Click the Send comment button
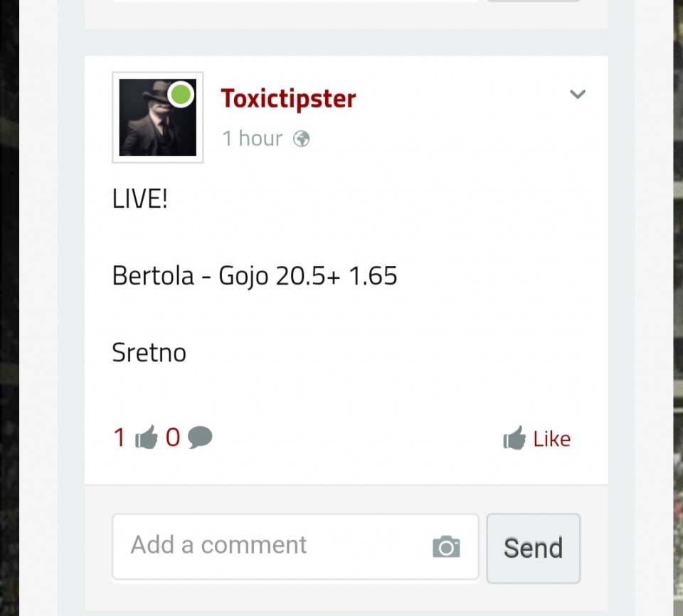The height and width of the screenshot is (616, 683). 534,548
